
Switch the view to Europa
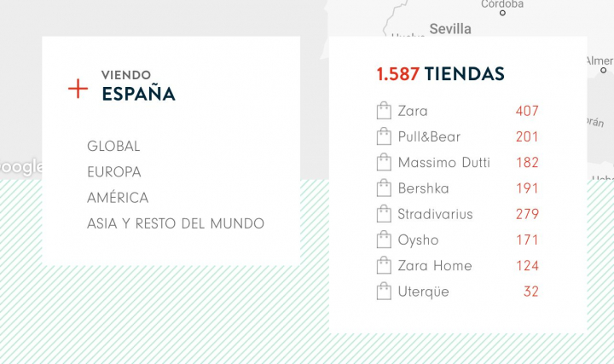pos(114,172)
